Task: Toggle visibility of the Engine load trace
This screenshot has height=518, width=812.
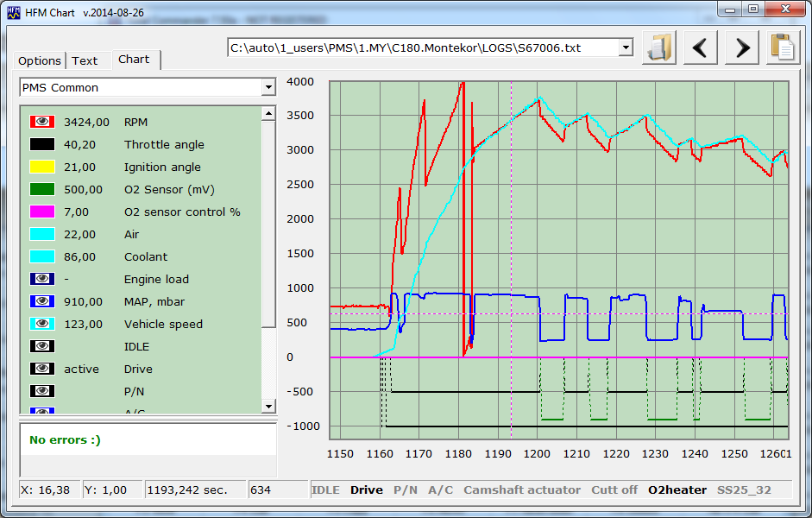Action: coord(42,279)
